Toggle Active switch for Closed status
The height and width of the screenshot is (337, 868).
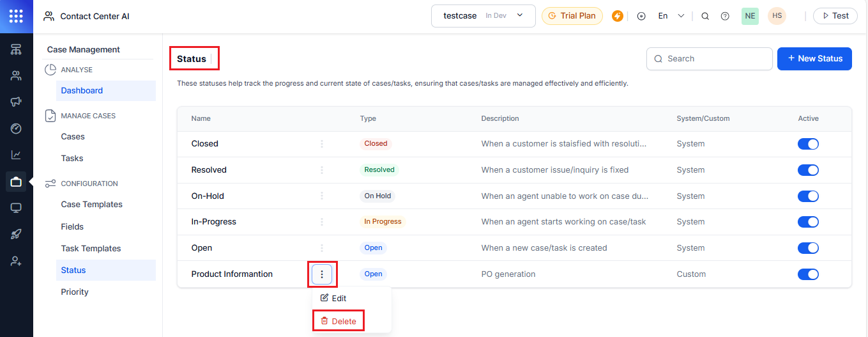[808, 144]
